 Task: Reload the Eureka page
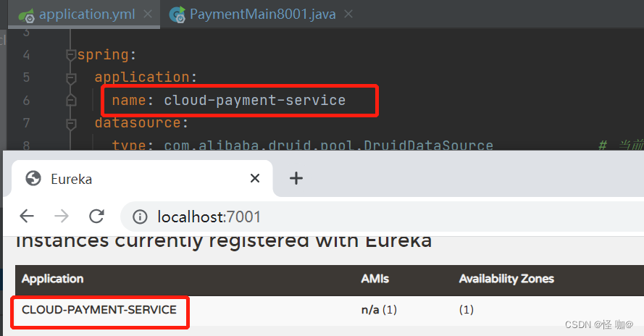(96, 216)
